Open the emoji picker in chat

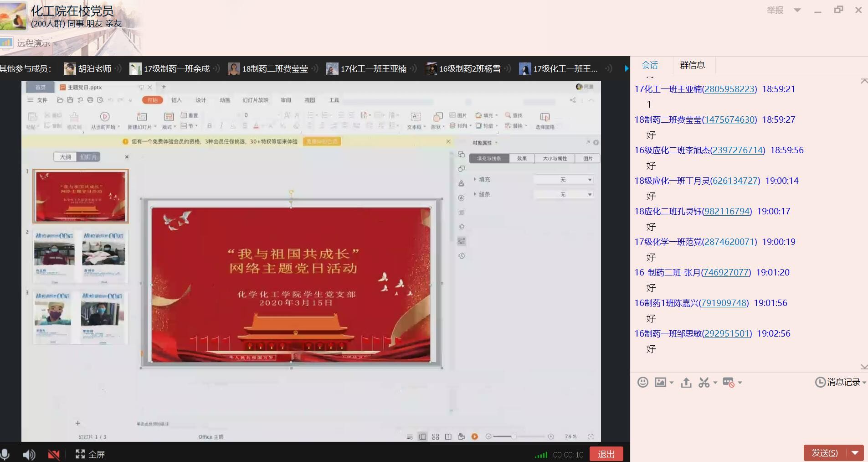[642, 382]
